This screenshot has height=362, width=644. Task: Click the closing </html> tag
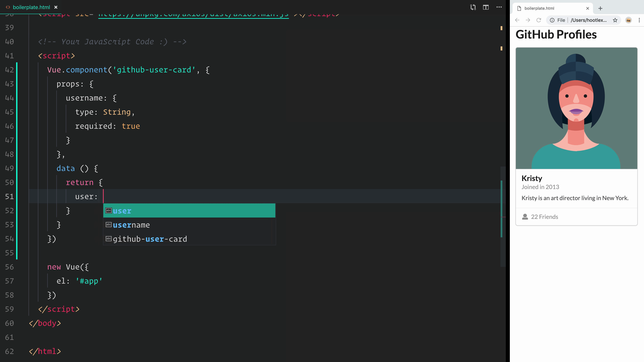tap(45, 351)
